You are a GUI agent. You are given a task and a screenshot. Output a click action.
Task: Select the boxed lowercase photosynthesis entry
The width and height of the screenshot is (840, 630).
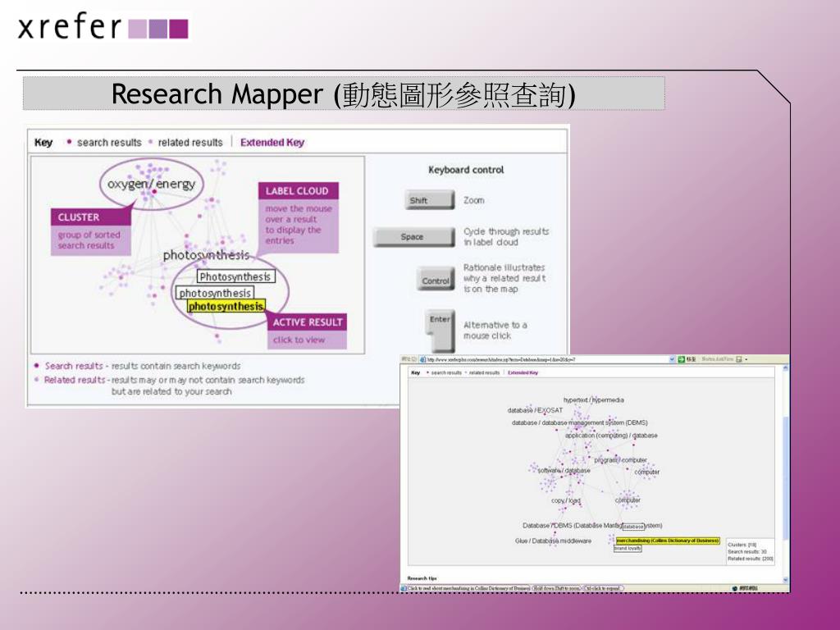(215, 293)
